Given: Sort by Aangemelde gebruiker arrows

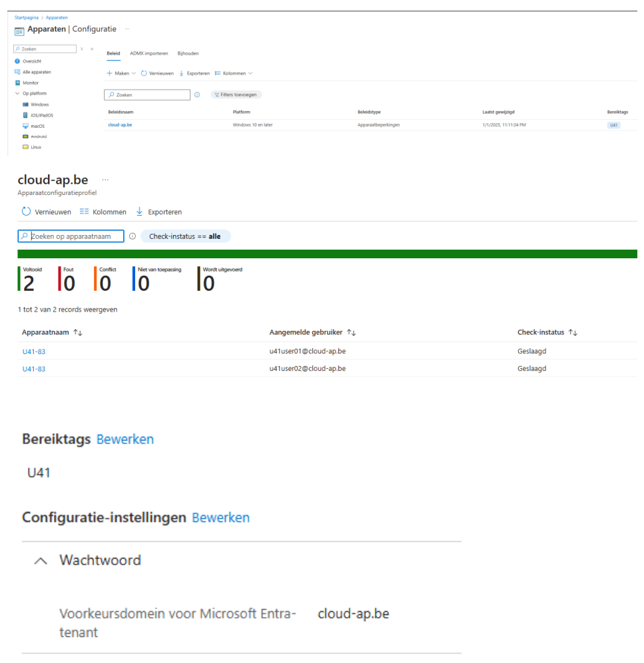Looking at the screenshot, I should pyautogui.click(x=351, y=332).
